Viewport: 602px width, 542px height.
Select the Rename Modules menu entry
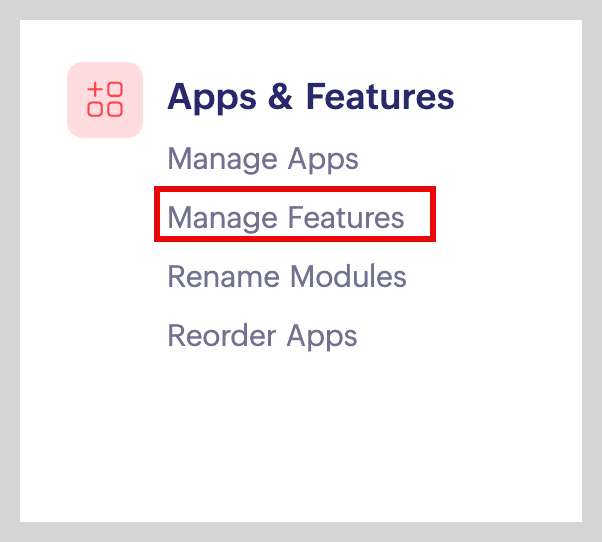pos(287,276)
